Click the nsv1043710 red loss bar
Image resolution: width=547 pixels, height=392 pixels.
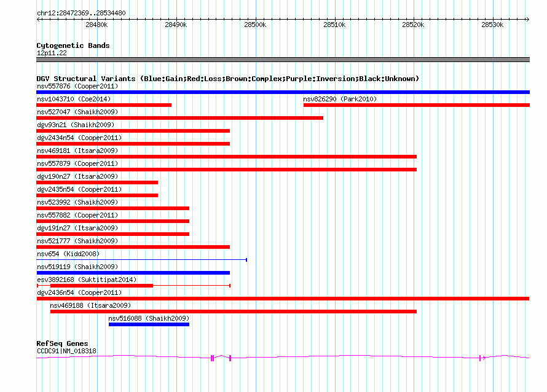(x=104, y=105)
